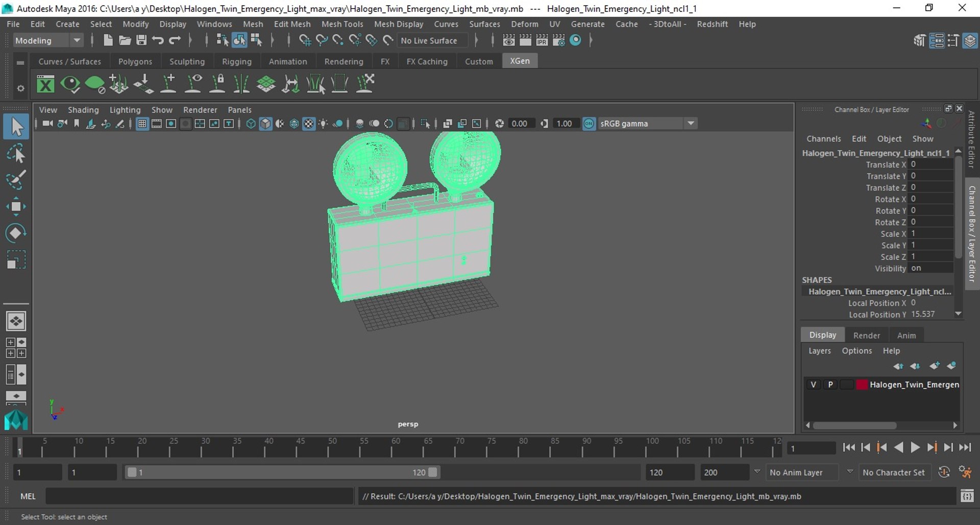The image size is (980, 525).
Task: Click the Redo arrow icon
Action: tap(175, 40)
